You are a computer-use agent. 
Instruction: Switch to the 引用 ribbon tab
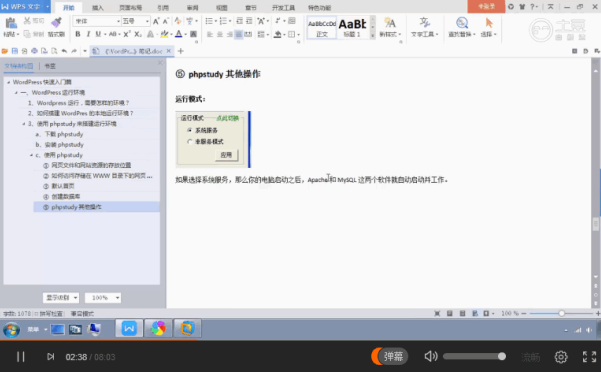click(163, 8)
